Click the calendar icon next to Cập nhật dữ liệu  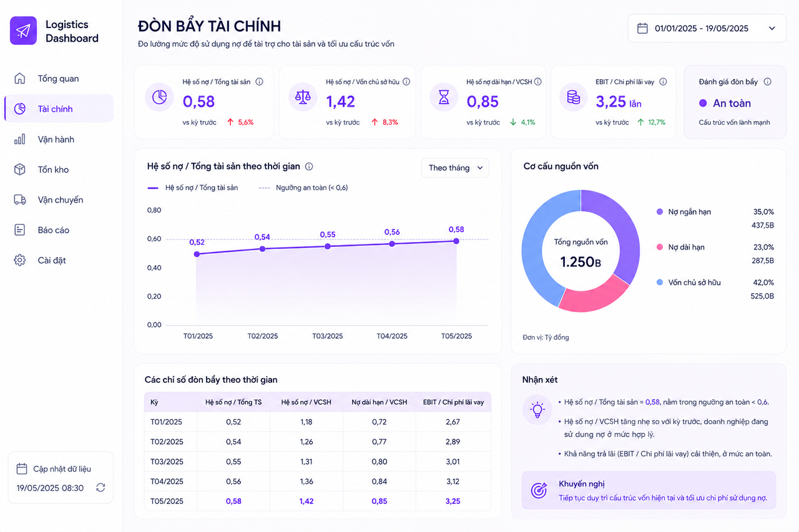point(22,468)
